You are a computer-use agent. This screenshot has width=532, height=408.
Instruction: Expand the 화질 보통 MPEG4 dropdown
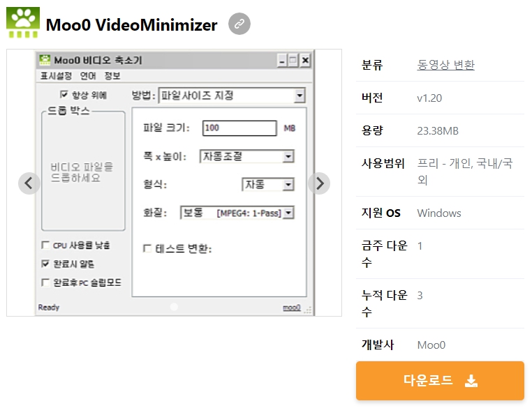pyautogui.click(x=237, y=213)
